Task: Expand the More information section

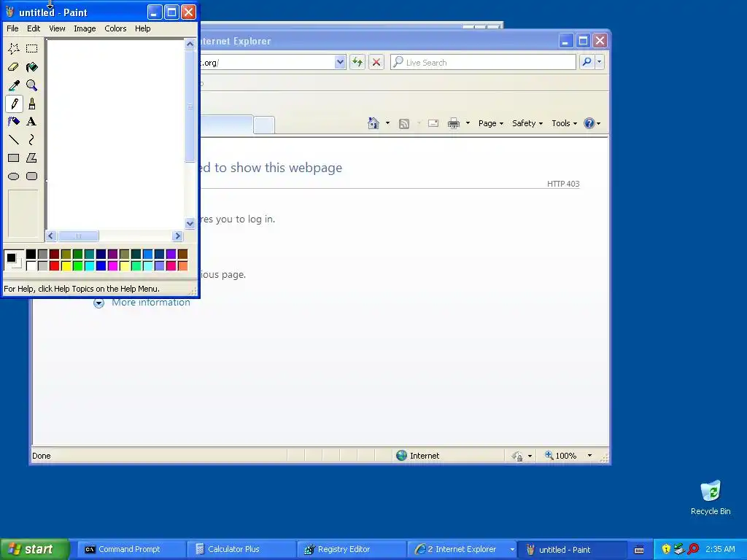Action: tap(98, 303)
